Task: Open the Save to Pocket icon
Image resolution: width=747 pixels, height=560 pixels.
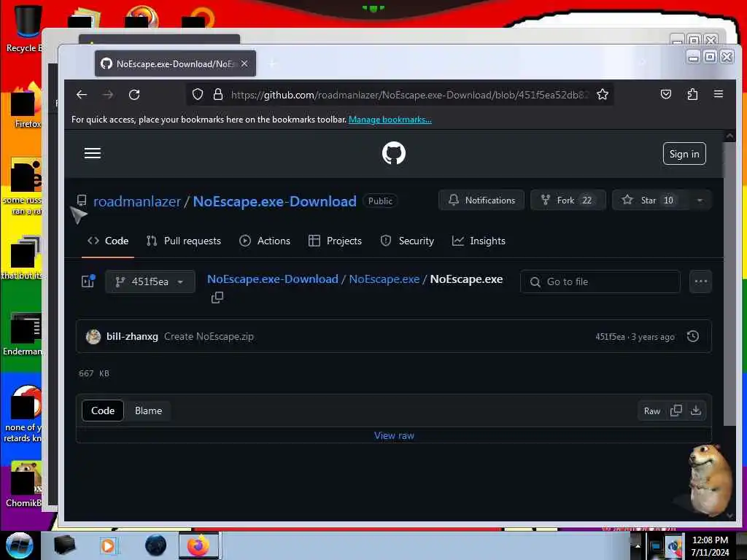Action: pos(665,94)
